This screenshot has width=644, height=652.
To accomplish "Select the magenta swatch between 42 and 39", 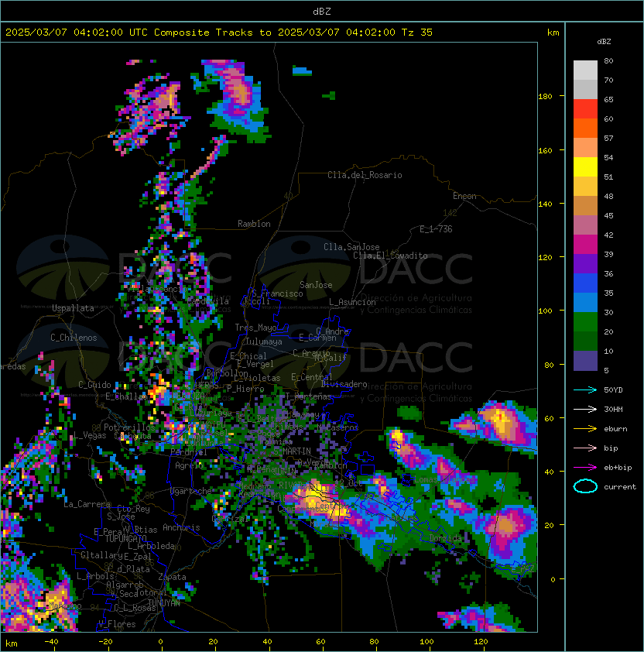I will click(585, 245).
